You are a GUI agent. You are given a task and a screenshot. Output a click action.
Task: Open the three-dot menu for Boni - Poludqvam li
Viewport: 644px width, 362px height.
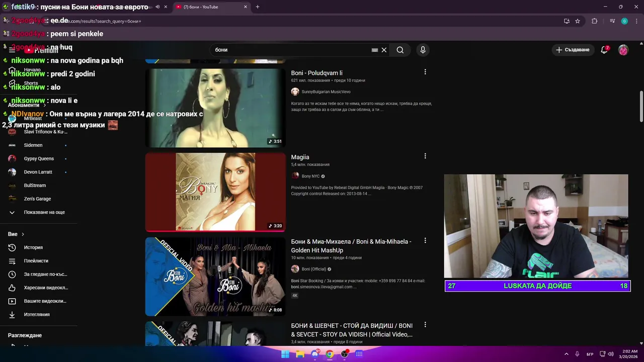(x=425, y=72)
